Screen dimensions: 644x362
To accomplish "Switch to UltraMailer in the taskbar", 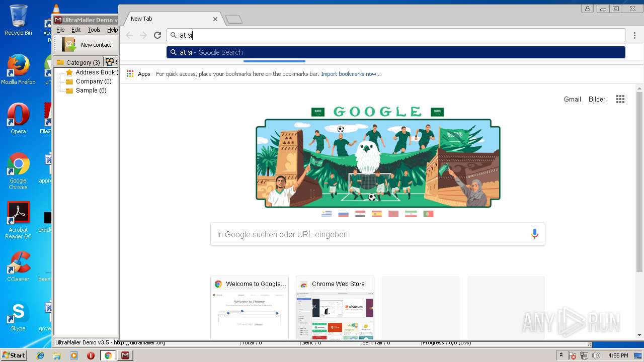I will [125, 355].
